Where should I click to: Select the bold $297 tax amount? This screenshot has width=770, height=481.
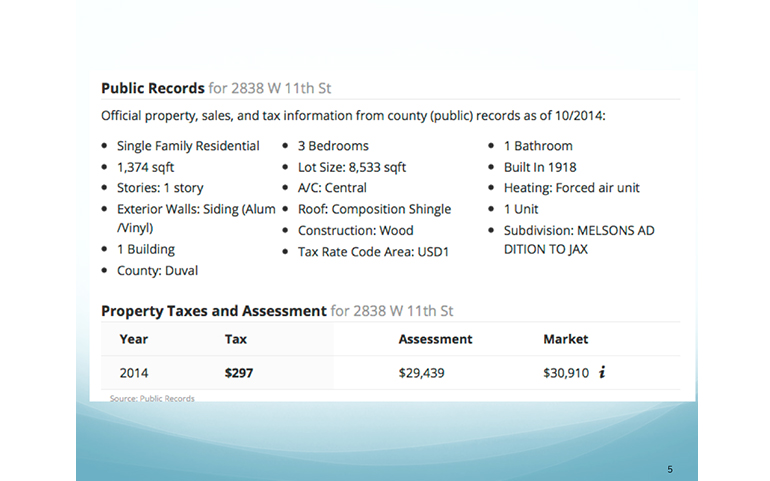tap(239, 373)
